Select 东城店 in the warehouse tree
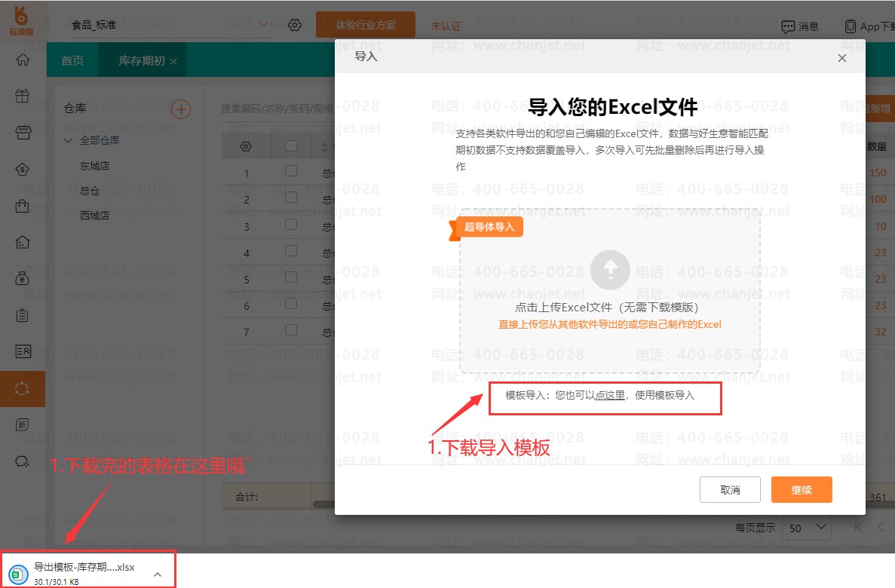The width and height of the screenshot is (895, 588). point(95,166)
